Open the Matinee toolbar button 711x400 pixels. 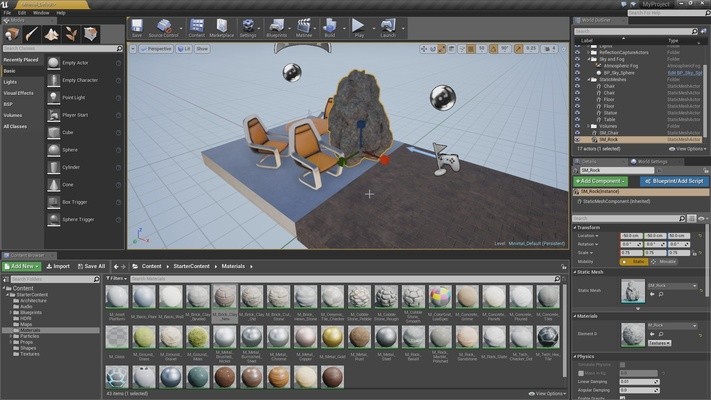304,26
